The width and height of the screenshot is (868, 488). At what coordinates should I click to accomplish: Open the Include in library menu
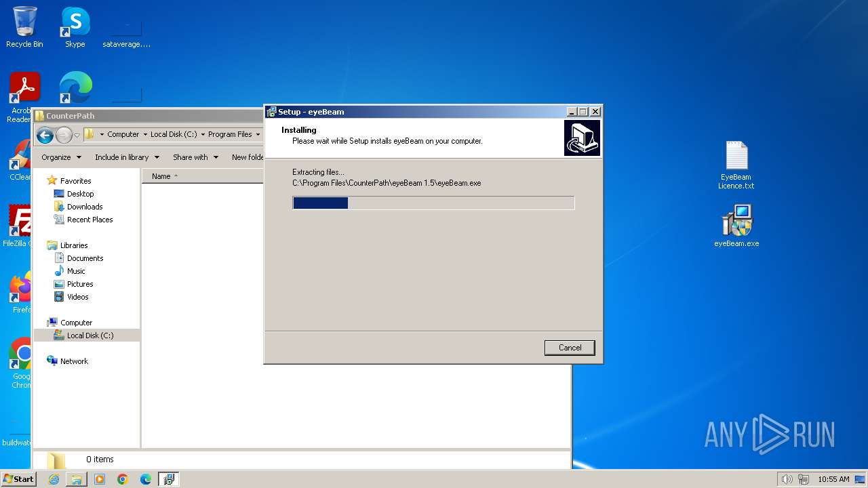coord(127,157)
